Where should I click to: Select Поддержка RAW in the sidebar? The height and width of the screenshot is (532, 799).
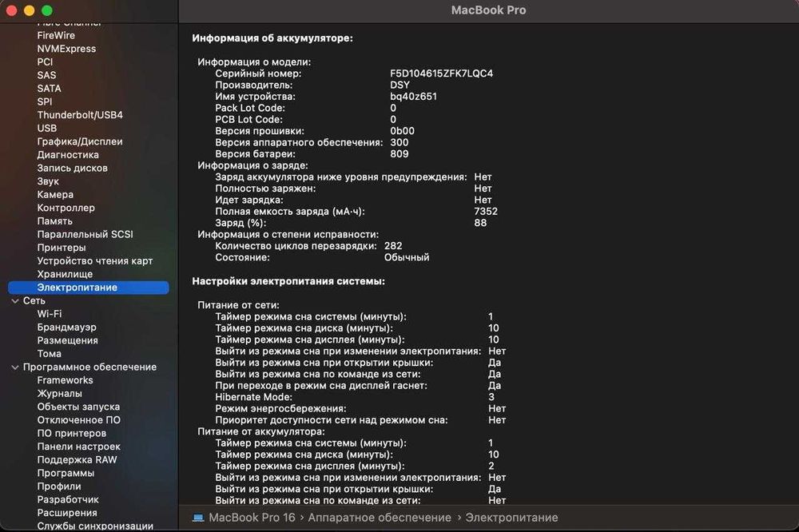[x=77, y=459]
